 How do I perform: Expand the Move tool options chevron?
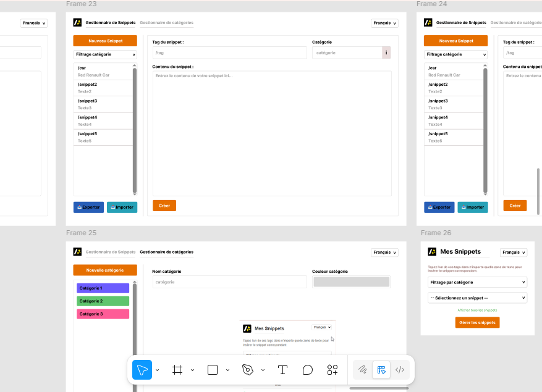[158, 370]
